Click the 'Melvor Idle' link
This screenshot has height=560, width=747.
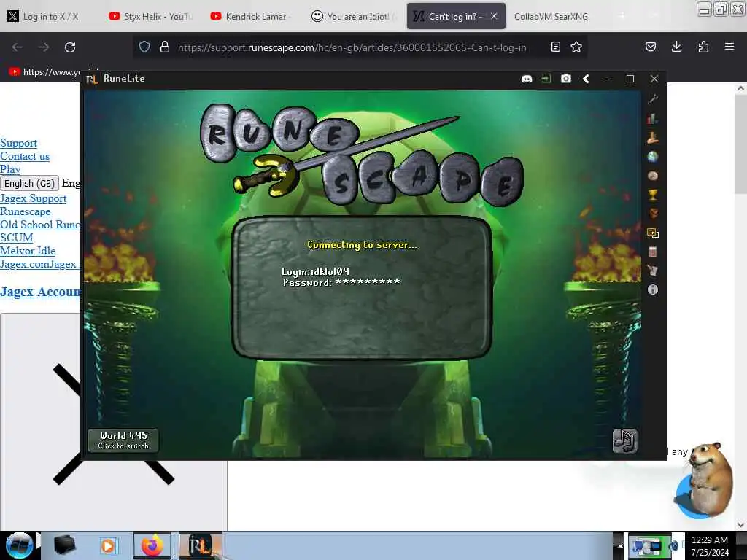[28, 251]
